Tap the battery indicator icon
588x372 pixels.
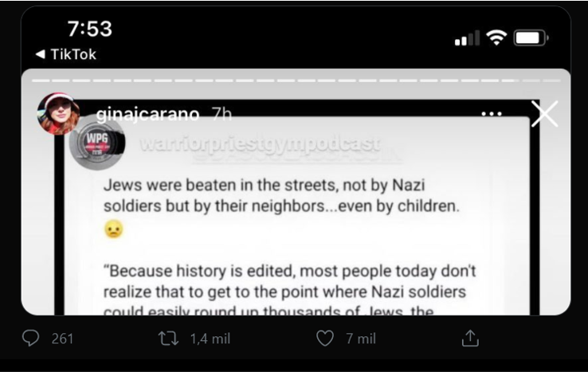pyautogui.click(x=530, y=37)
